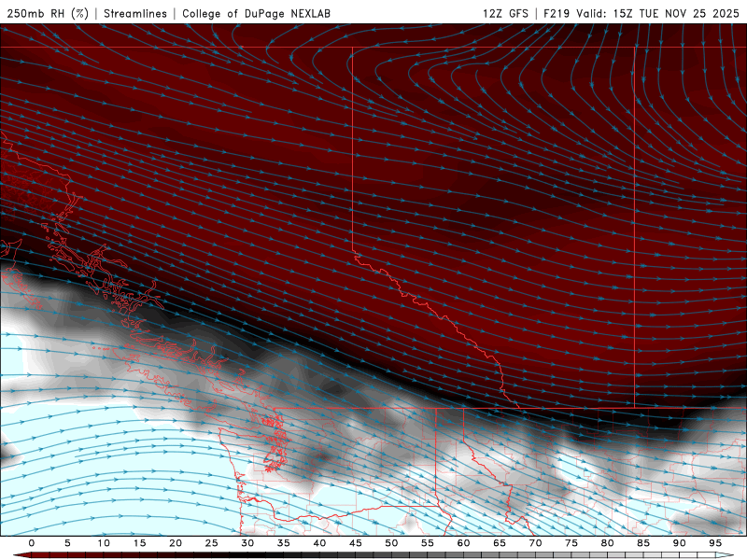Click the 'F219' forecast hour label
This screenshot has height=560, width=747.
pos(557,14)
